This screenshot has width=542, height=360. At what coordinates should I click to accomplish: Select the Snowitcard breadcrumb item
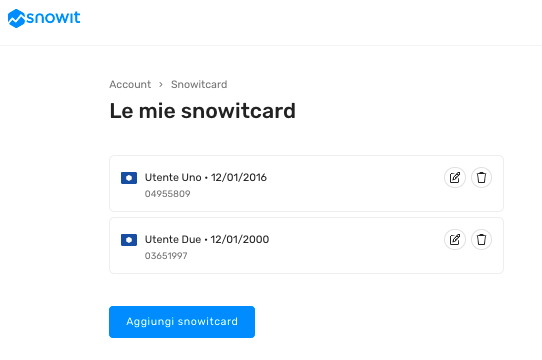(199, 84)
